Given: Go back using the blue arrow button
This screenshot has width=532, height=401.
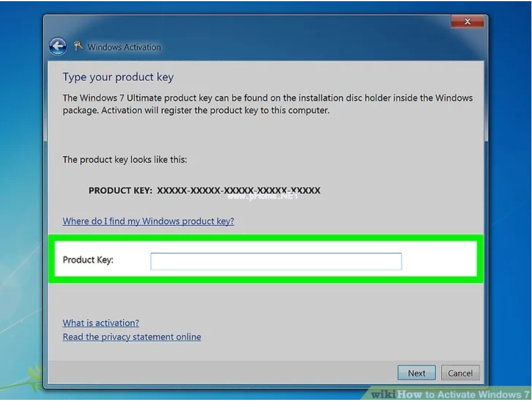Looking at the screenshot, I should (57, 46).
